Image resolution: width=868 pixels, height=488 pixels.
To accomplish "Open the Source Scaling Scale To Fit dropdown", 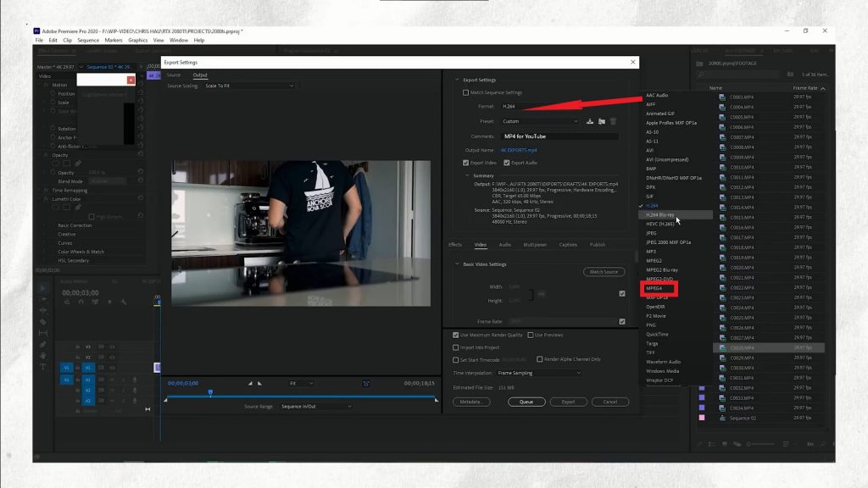I will [x=248, y=86].
